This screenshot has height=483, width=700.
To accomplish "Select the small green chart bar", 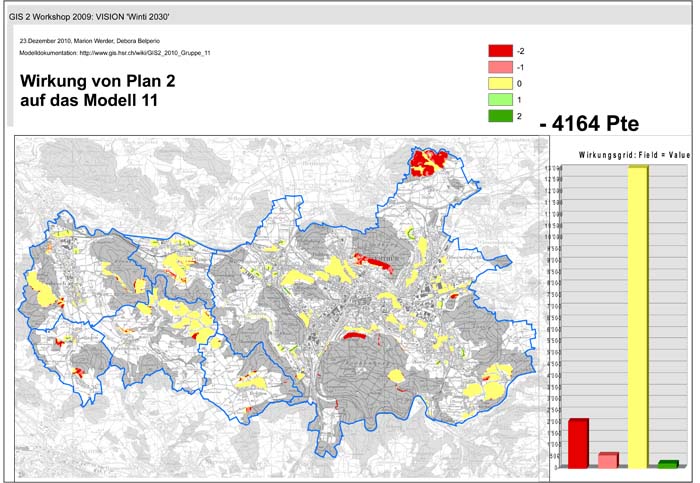I will 667,464.
